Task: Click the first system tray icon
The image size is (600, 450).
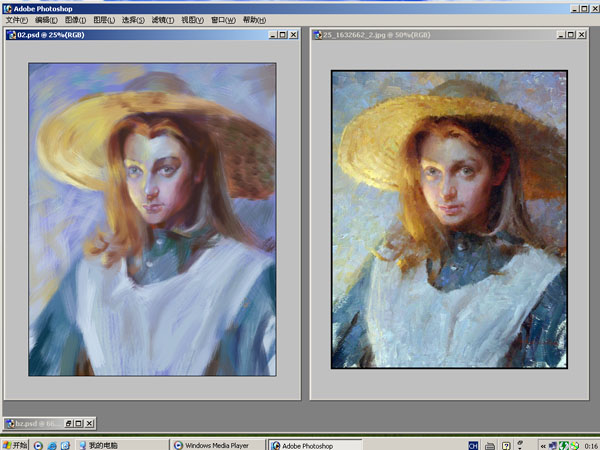Action: (553, 445)
